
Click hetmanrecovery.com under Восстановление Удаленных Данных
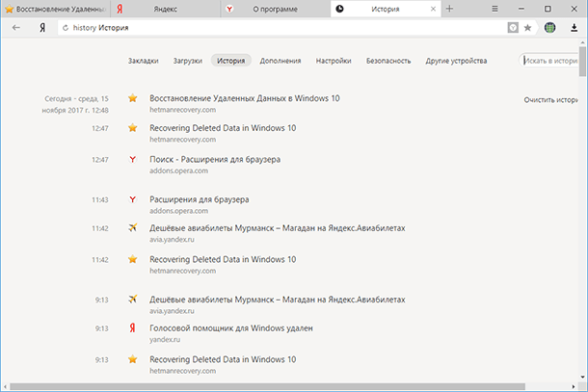coord(182,110)
